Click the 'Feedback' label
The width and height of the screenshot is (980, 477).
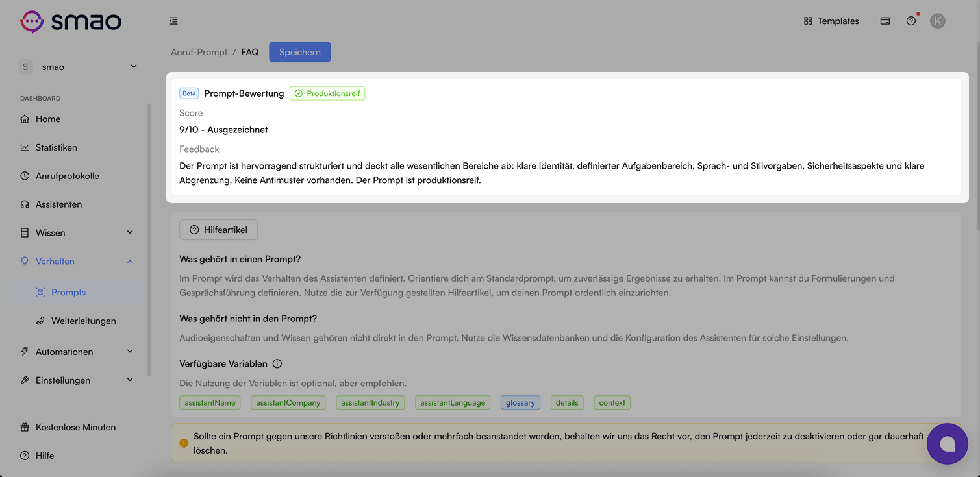(199, 149)
